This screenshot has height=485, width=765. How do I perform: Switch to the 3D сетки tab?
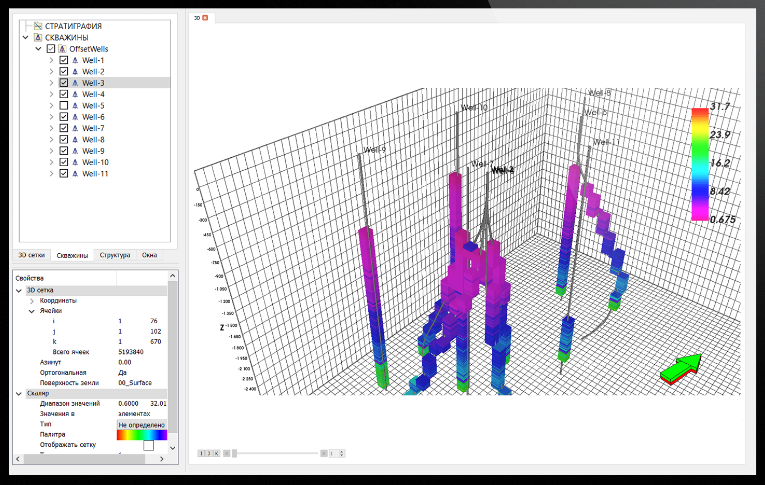[31, 255]
